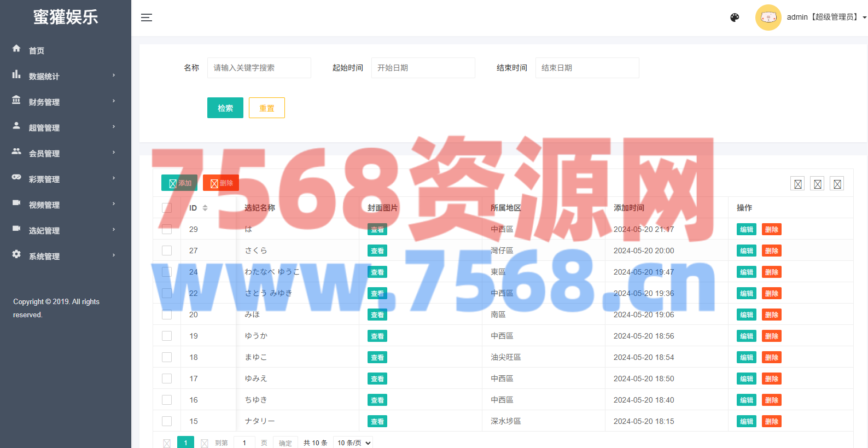Click the gamepad icon for 彩票管理

[16, 177]
